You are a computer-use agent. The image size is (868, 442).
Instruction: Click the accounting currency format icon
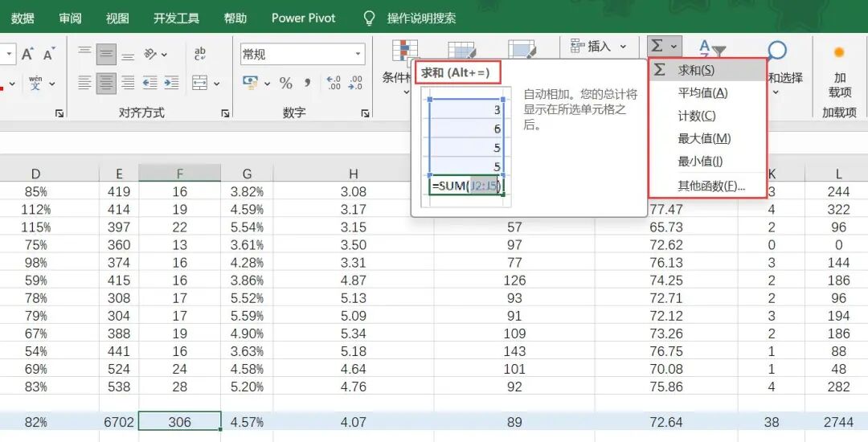251,83
